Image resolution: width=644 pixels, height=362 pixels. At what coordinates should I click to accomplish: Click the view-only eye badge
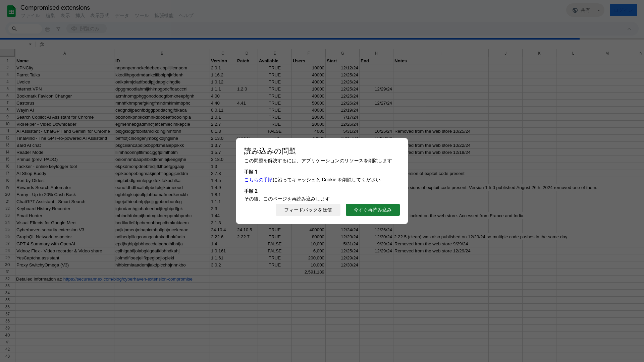(x=86, y=29)
